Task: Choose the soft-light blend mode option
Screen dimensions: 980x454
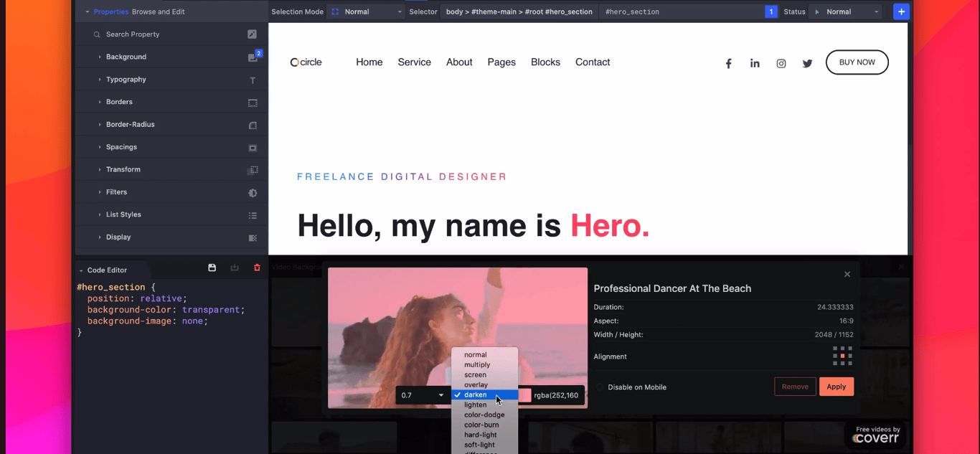Action: pyautogui.click(x=485, y=445)
